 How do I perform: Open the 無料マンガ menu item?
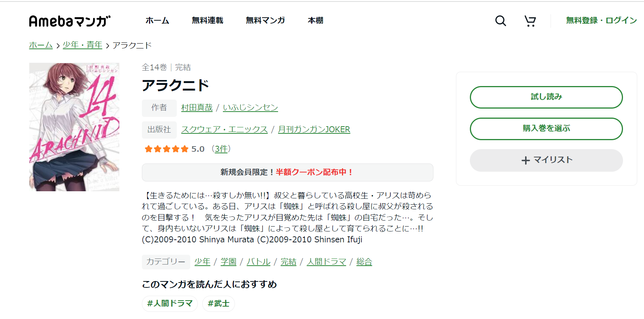click(265, 20)
